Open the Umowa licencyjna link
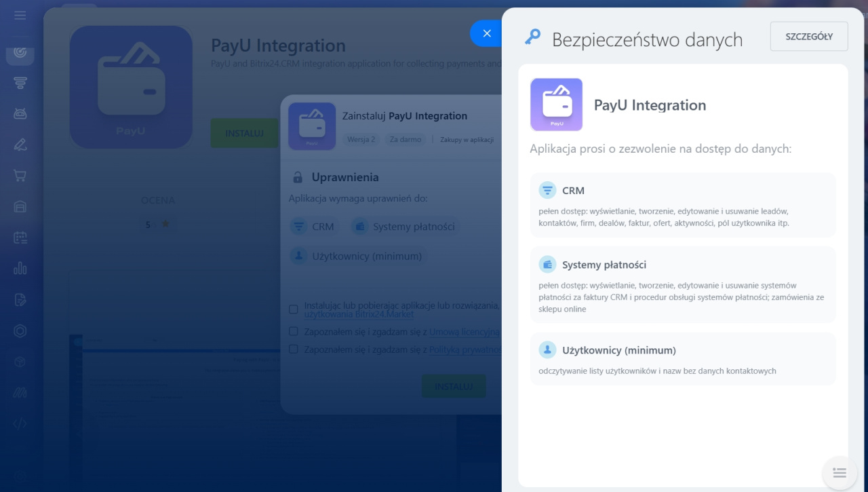Image resolution: width=868 pixels, height=492 pixels. pyautogui.click(x=465, y=332)
